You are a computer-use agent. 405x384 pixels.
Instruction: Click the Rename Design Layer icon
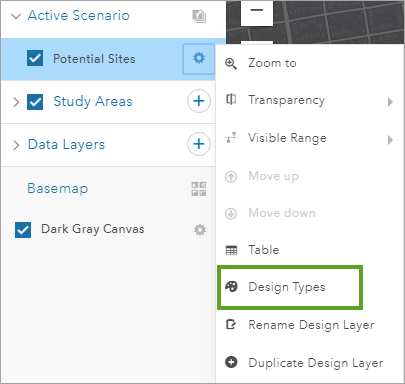(231, 324)
